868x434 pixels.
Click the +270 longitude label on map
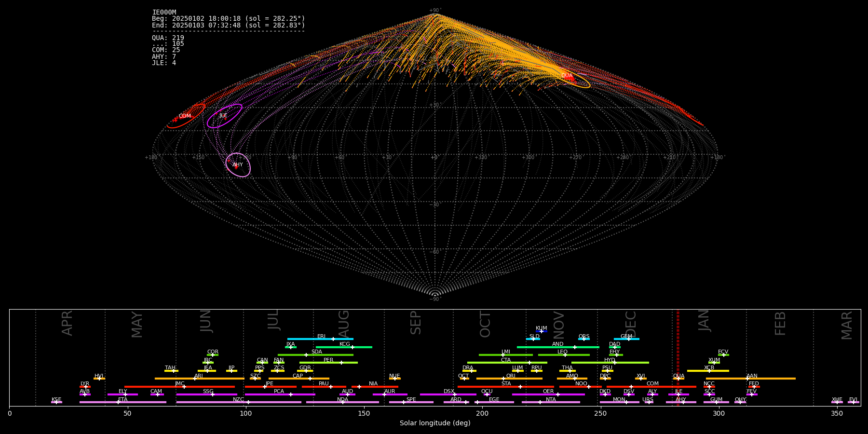coord(575,158)
